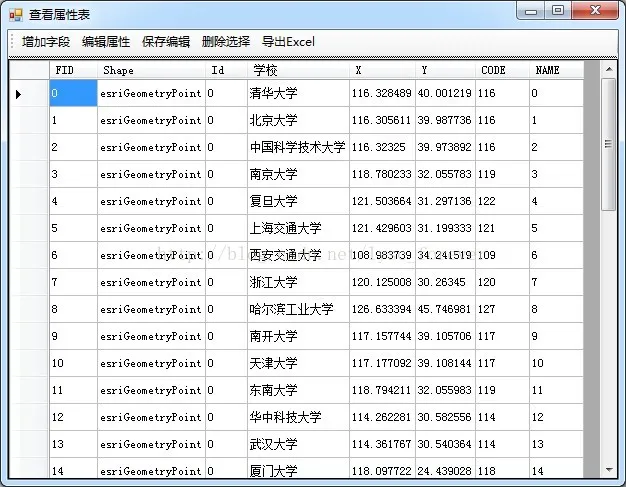Viewport: 626px width, 487px height.
Task: Select the Id cell in 天津大学 row
Action: [x=226, y=363]
